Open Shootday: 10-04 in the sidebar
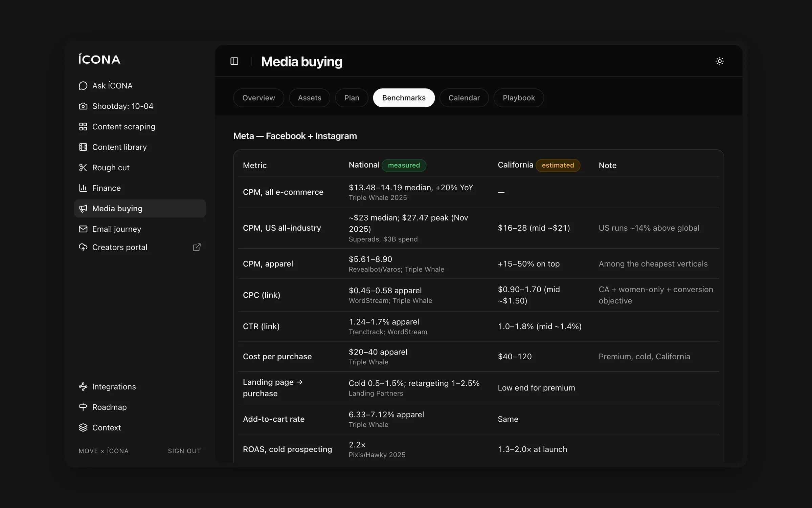This screenshot has height=508, width=812. tap(140, 106)
